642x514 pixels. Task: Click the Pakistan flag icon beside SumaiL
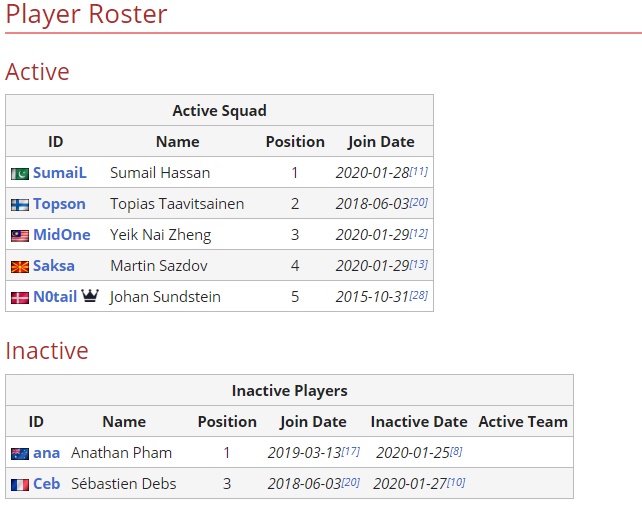point(20,174)
